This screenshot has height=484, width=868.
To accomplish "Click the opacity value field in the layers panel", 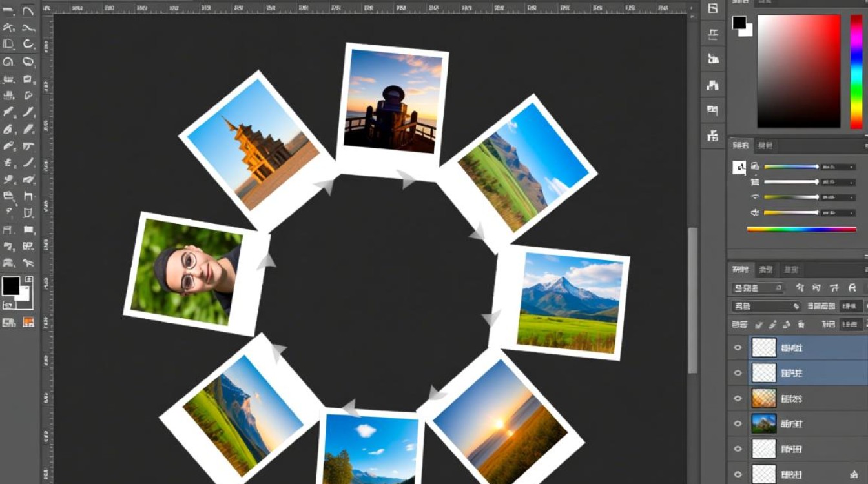I will pyautogui.click(x=850, y=307).
